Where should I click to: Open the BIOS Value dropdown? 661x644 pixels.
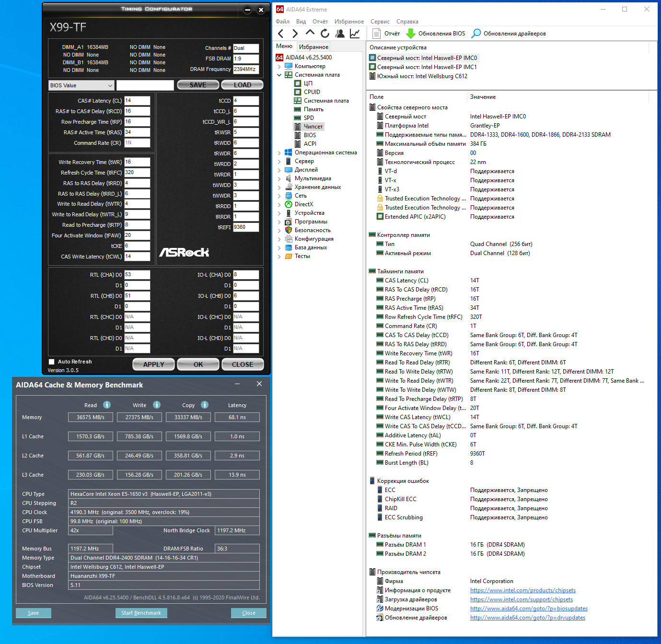pos(81,85)
